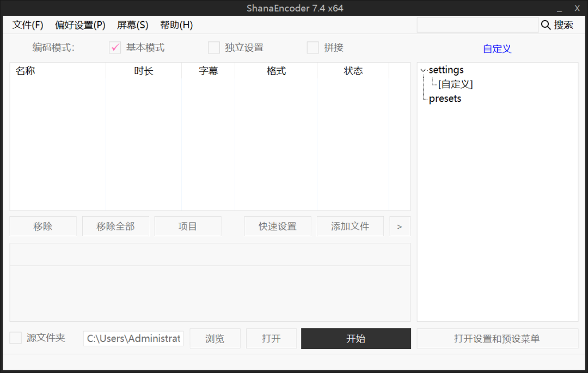Open the 帮助(H) menu
The width and height of the screenshot is (588, 373).
click(x=176, y=25)
